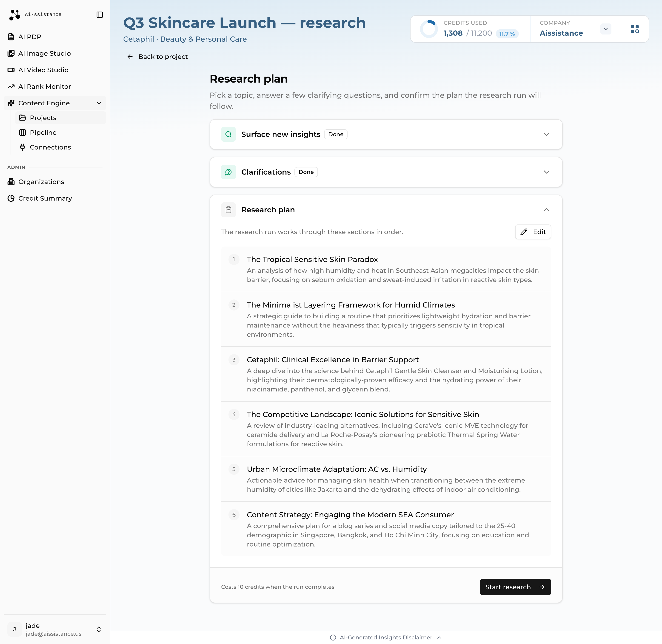
Task: Click the AI Image Studio icon
Action: pos(11,53)
